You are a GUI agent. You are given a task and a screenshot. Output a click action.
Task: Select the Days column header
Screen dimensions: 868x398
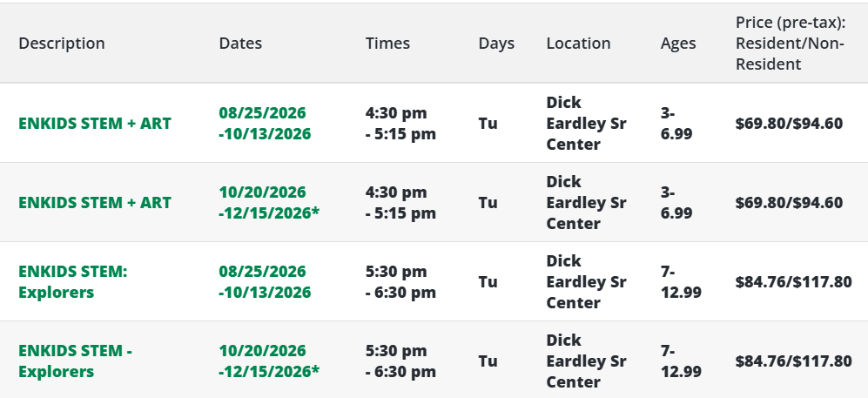tap(496, 44)
